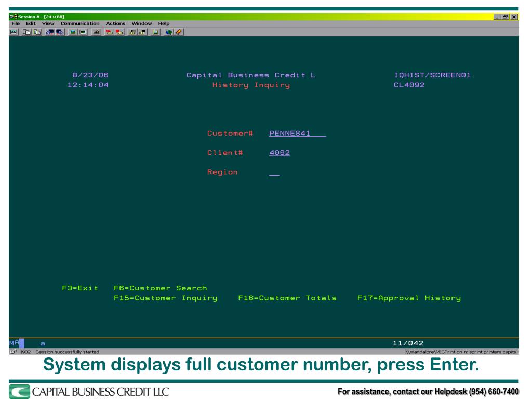The image size is (532, 399).
Task: Open the Edit menu
Action: pyautogui.click(x=31, y=23)
